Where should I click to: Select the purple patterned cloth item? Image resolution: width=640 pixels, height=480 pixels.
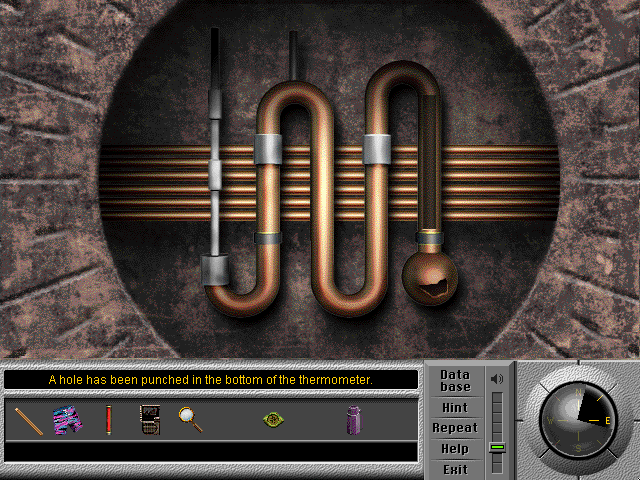click(x=68, y=419)
